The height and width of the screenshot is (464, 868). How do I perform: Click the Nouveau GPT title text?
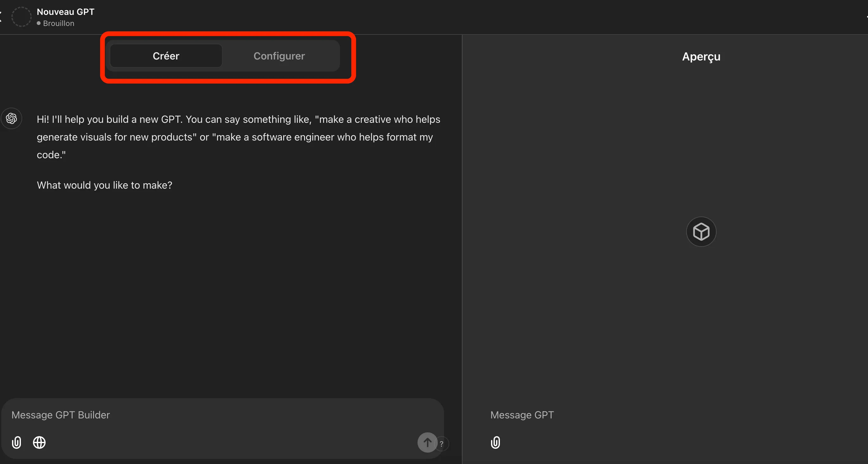tap(65, 12)
